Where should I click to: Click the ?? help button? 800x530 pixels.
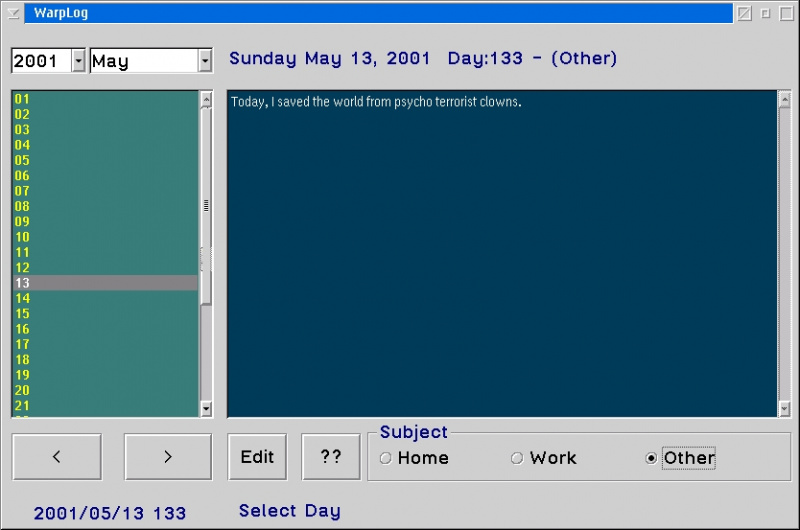click(x=331, y=457)
